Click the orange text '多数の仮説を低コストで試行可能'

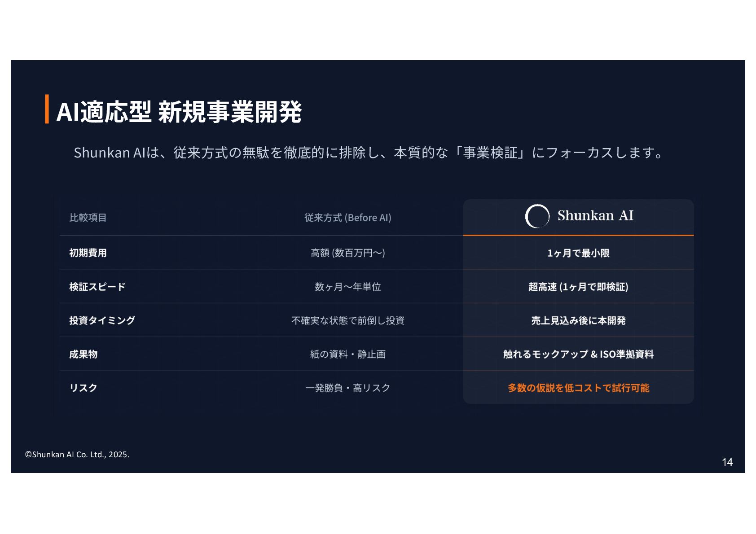pyautogui.click(x=578, y=388)
